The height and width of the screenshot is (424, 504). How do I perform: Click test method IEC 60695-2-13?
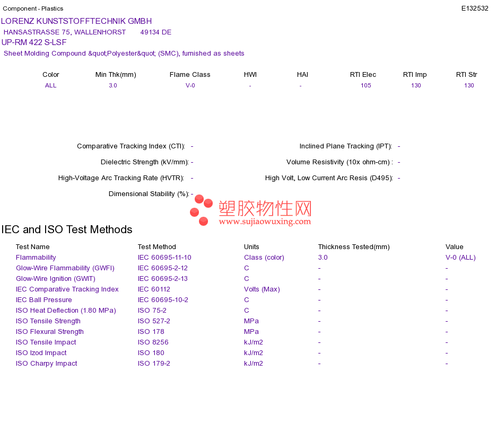(x=163, y=278)
